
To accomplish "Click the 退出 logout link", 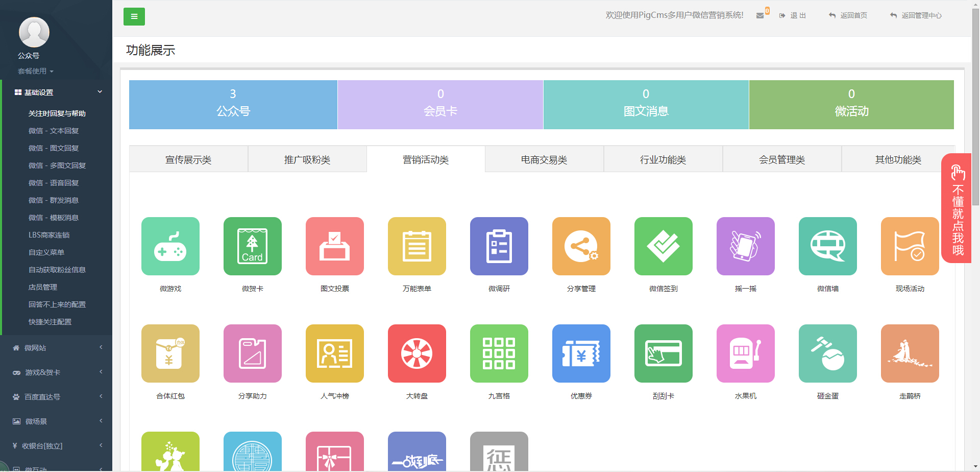I will (x=793, y=15).
